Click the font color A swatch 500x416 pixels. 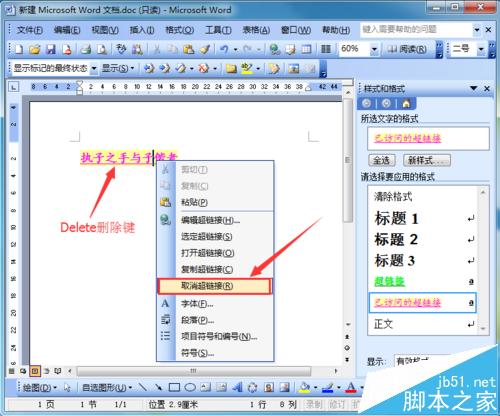[x=351, y=387]
